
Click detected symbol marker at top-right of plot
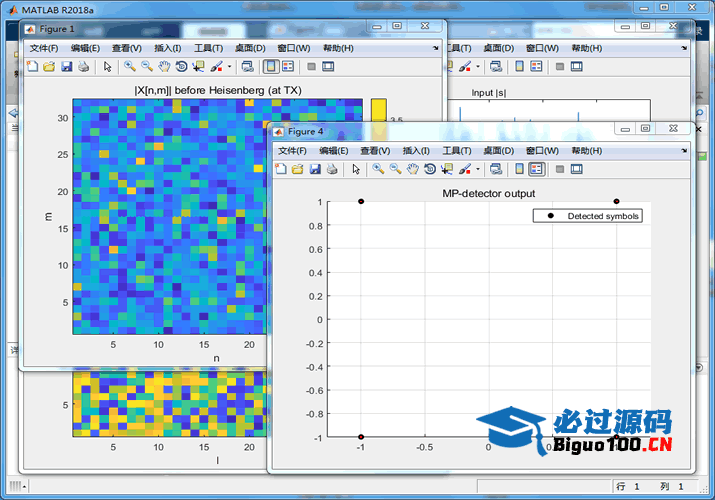(x=617, y=201)
